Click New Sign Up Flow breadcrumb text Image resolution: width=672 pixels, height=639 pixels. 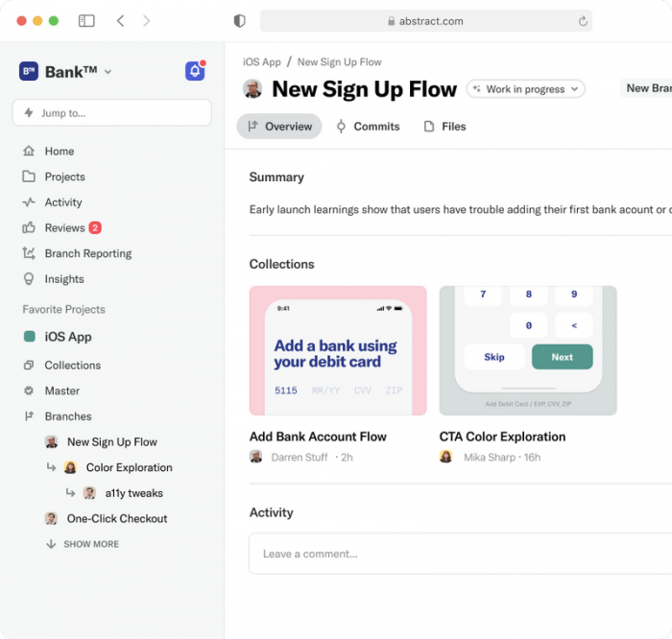click(340, 62)
